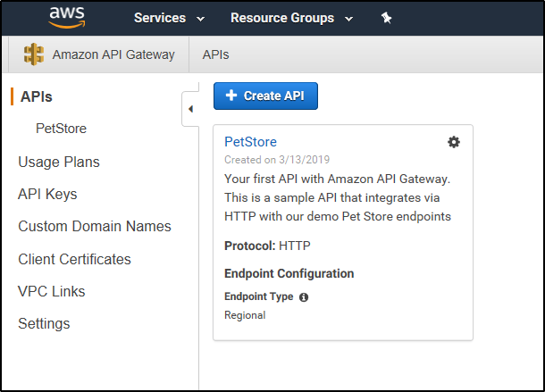The image size is (545, 392).
Task: Click the APIs breadcrumb
Action: [216, 54]
